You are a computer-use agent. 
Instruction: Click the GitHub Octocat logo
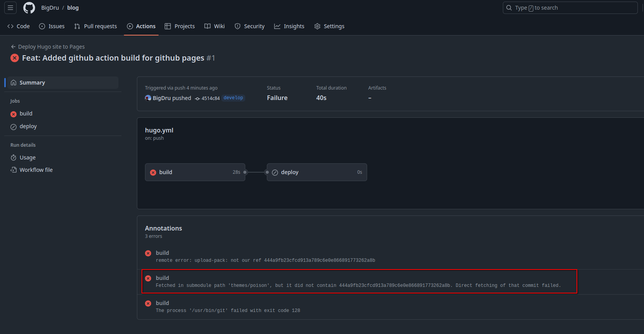pyautogui.click(x=29, y=8)
